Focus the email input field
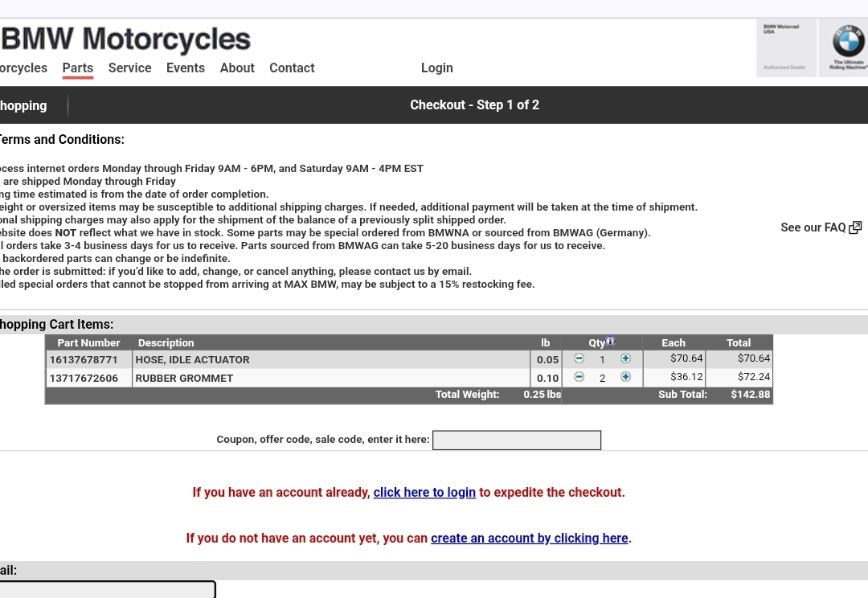 click(108, 589)
